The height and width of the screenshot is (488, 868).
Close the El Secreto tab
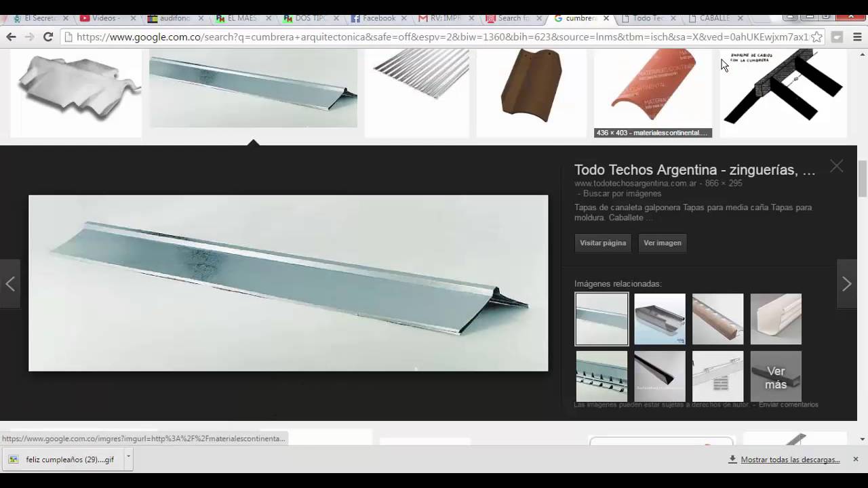tap(66, 18)
